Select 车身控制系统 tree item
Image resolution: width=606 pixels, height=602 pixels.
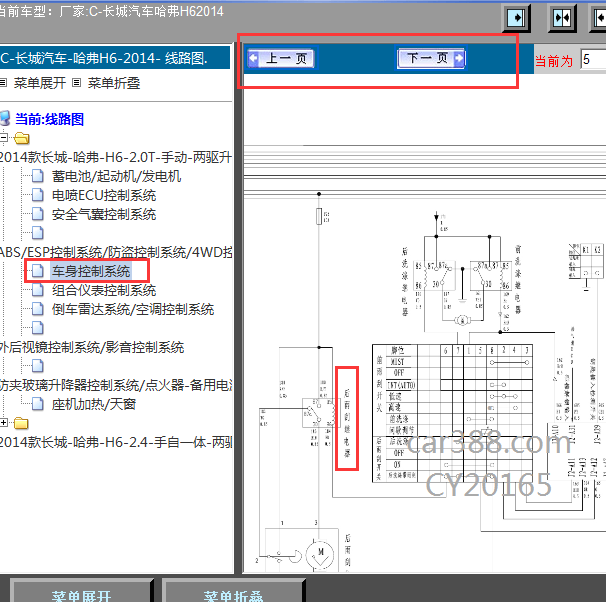91,271
